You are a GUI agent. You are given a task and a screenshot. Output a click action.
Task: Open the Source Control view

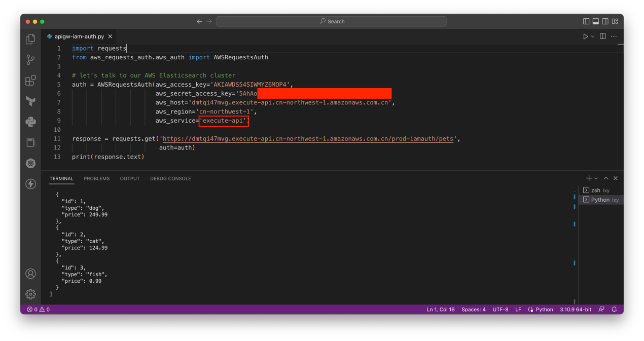(30, 60)
